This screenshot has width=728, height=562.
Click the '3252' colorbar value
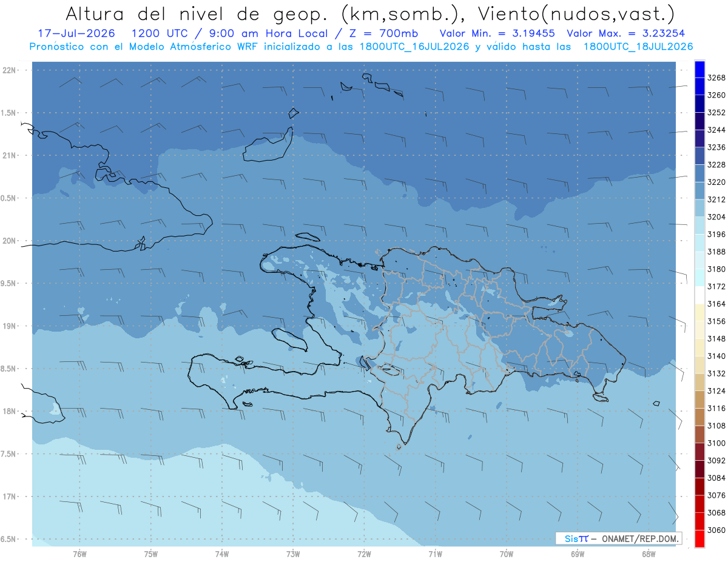716,113
